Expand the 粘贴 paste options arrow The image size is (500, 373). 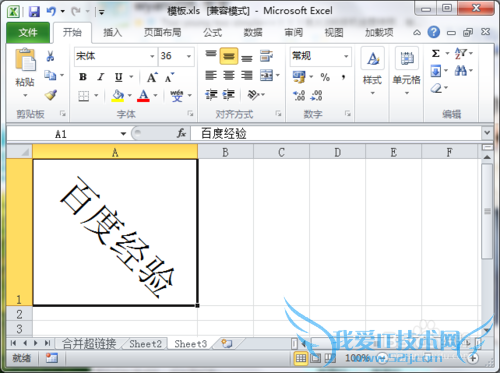[25, 95]
